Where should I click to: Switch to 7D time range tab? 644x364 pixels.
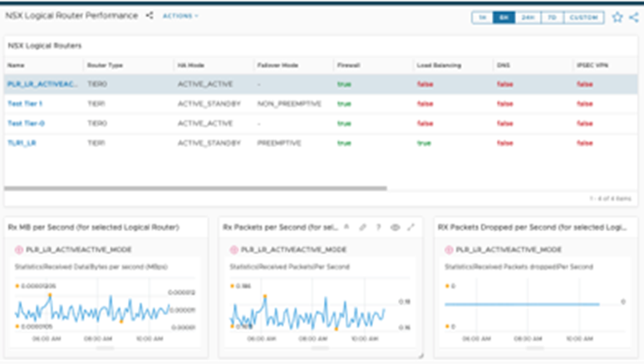[x=552, y=17]
